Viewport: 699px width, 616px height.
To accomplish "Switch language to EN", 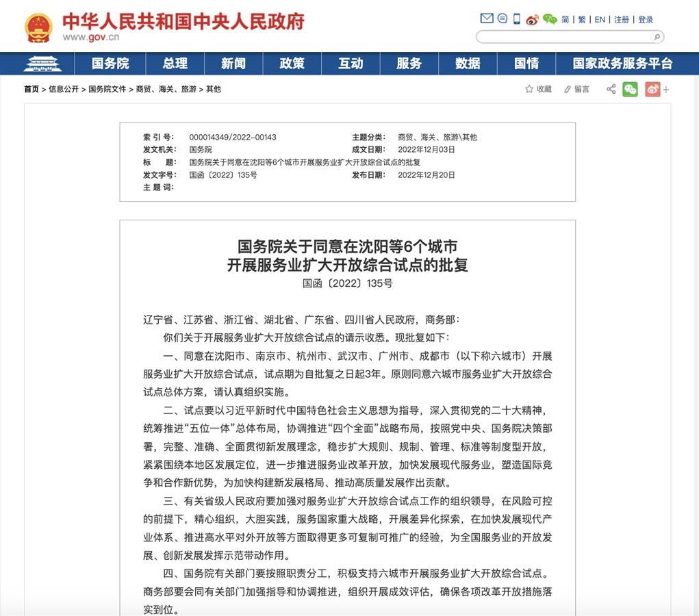I will coord(600,20).
